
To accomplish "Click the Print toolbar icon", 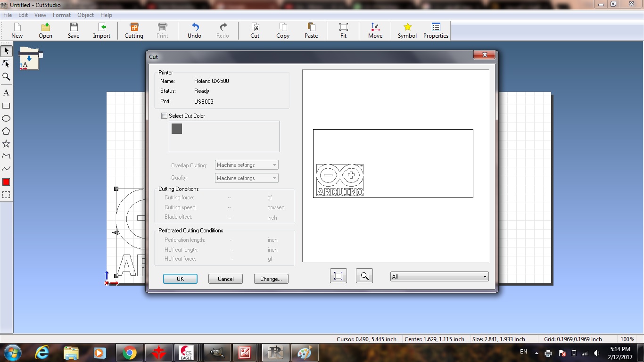I will click(163, 30).
